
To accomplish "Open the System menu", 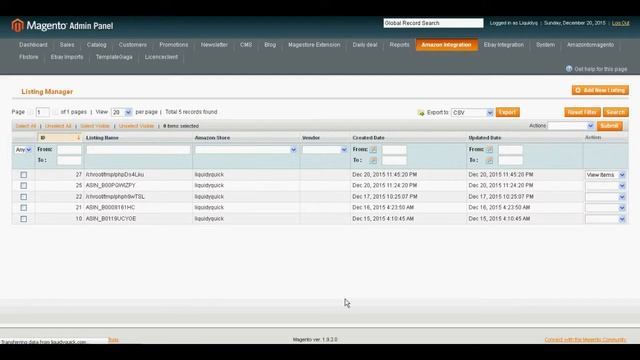I will 545,45.
